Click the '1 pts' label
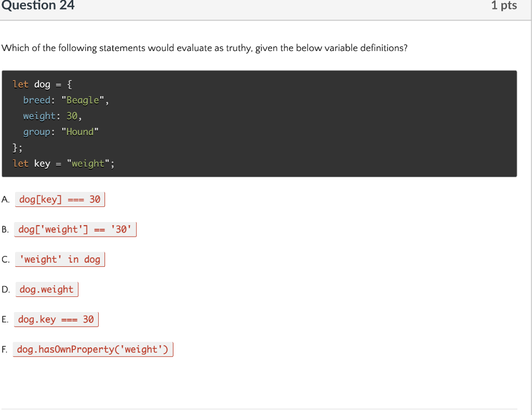 click(x=504, y=5)
